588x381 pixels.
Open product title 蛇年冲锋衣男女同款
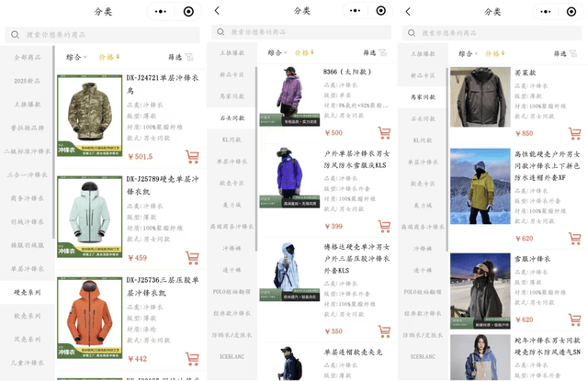[548, 346]
